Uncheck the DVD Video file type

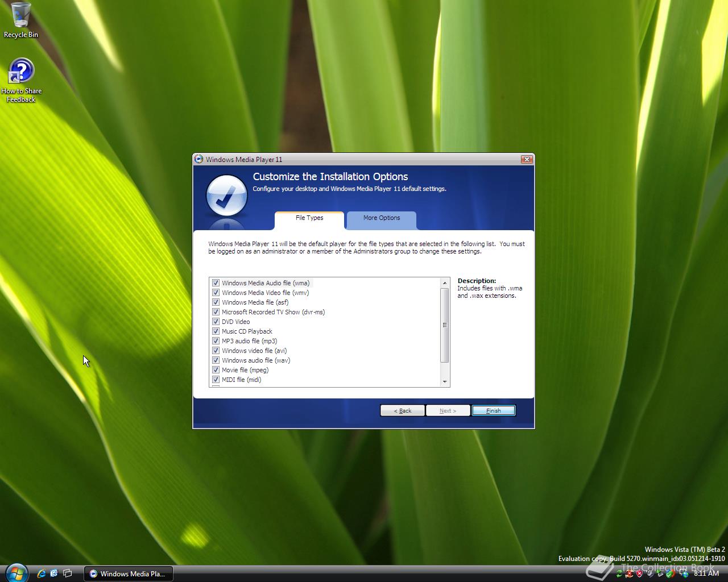pyautogui.click(x=216, y=321)
